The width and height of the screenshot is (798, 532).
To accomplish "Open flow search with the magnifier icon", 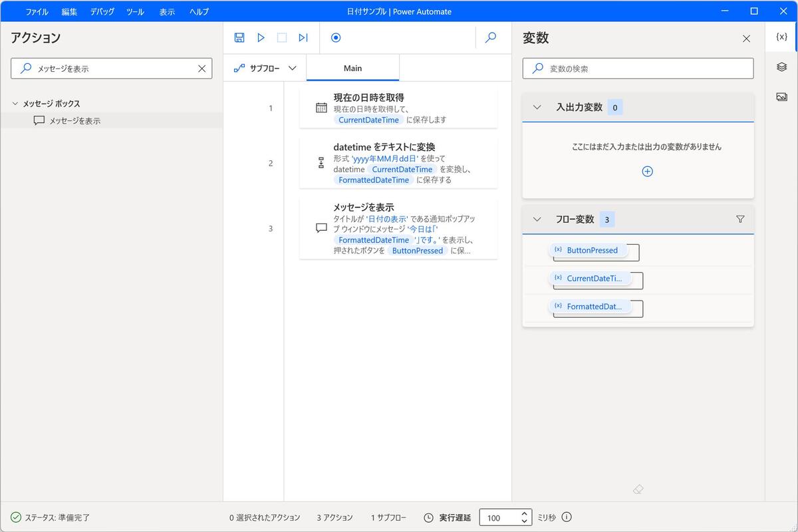I will pos(491,38).
